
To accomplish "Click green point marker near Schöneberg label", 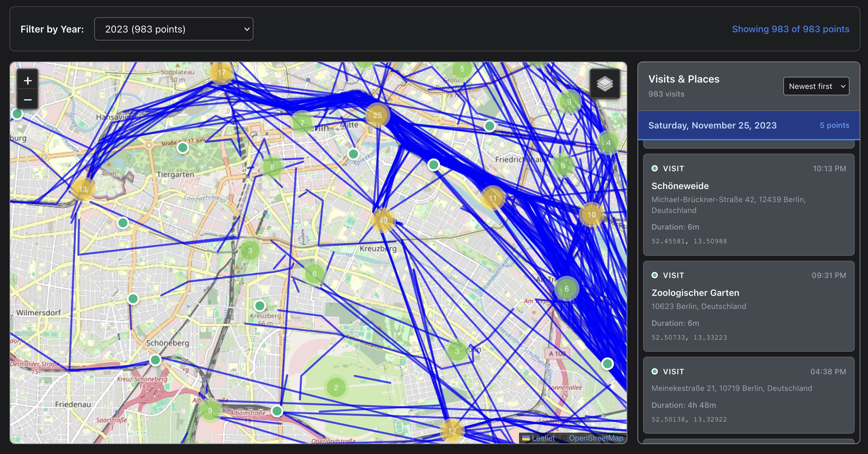I will point(155,360).
